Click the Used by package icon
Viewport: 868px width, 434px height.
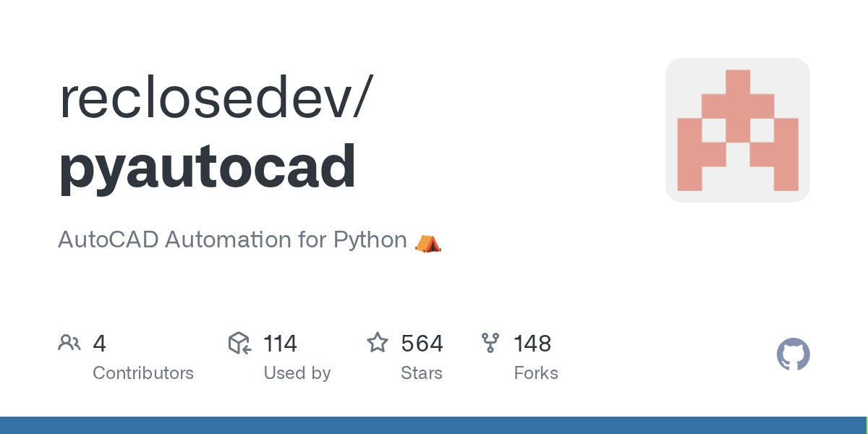pos(239,343)
